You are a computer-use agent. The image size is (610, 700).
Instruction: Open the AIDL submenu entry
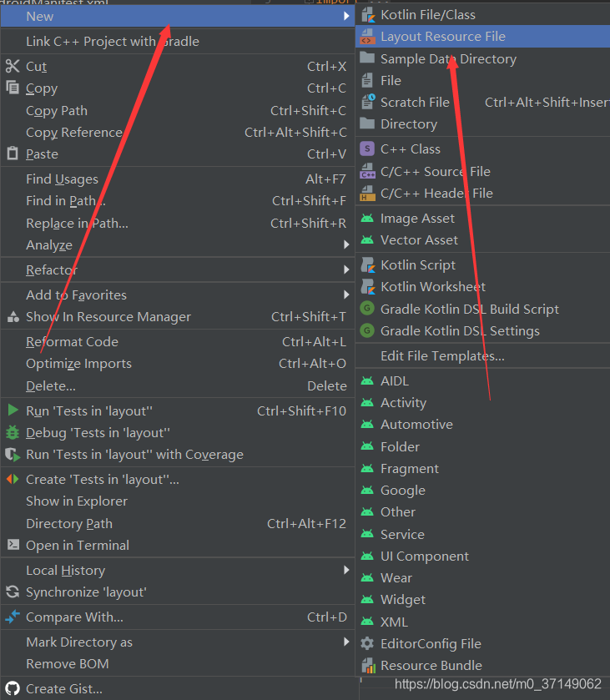[x=482, y=380]
